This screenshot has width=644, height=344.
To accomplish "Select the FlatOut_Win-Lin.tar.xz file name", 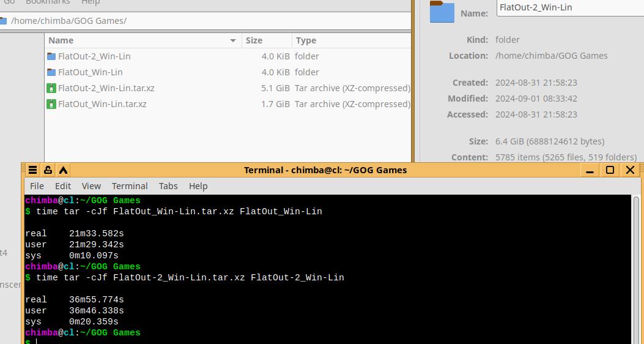I will coord(102,104).
